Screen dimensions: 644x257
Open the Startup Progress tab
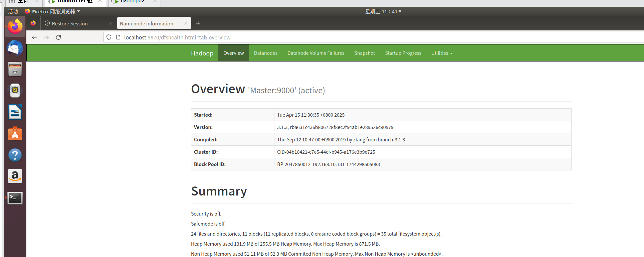pos(403,53)
